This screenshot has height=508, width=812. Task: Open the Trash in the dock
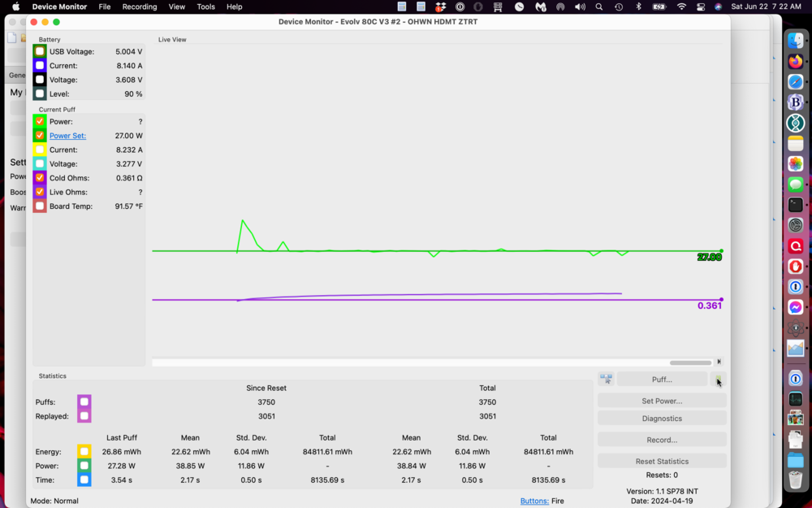pyautogui.click(x=796, y=480)
